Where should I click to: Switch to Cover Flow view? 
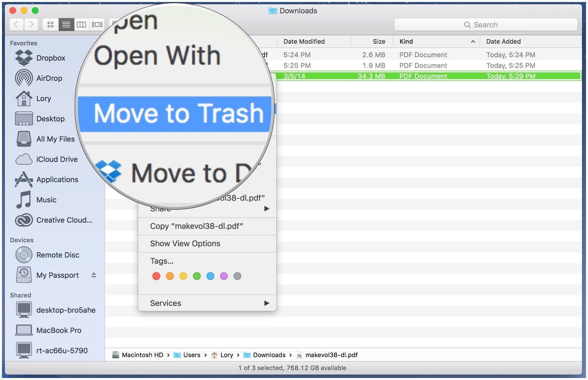(x=97, y=24)
